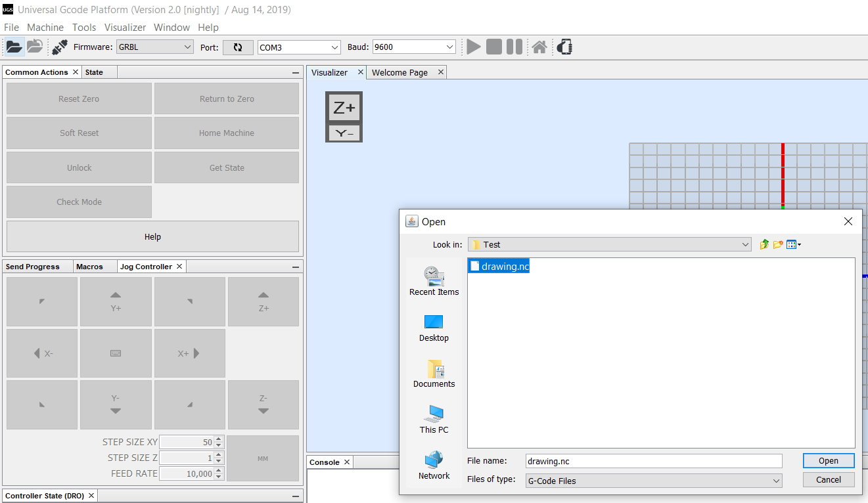Cancel the Open file dialog
This screenshot has height=503, width=868.
(x=828, y=479)
